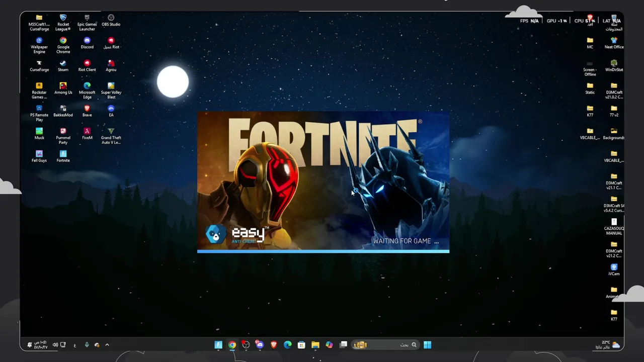
Task: Select the 77 v2 folder
Action: [x=614, y=111]
